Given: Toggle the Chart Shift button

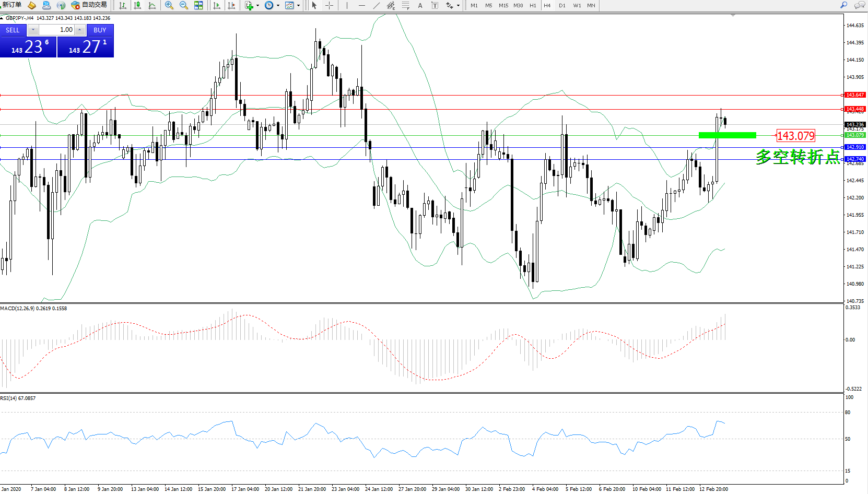Looking at the screenshot, I should click(231, 5).
